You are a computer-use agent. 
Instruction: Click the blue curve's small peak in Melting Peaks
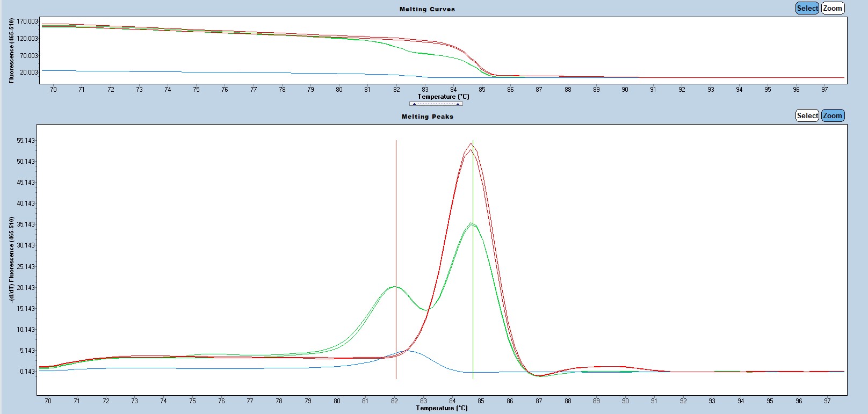tap(408, 351)
